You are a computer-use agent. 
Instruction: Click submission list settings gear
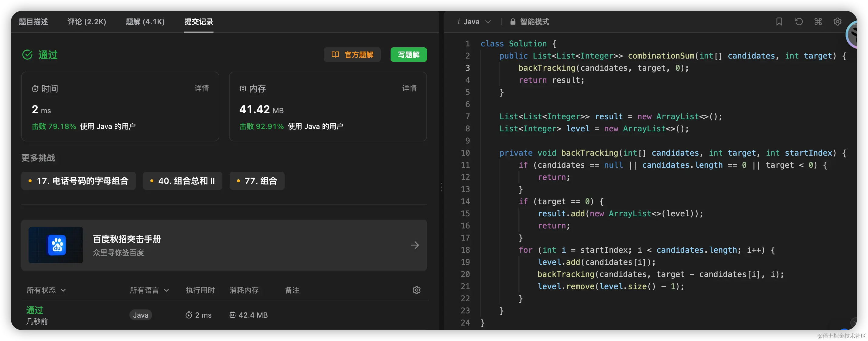pyautogui.click(x=416, y=290)
